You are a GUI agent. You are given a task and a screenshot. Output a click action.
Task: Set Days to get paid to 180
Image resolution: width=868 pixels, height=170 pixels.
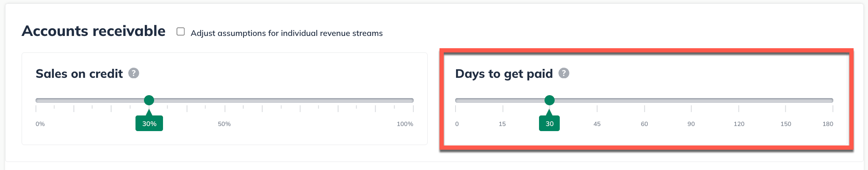[x=832, y=101]
